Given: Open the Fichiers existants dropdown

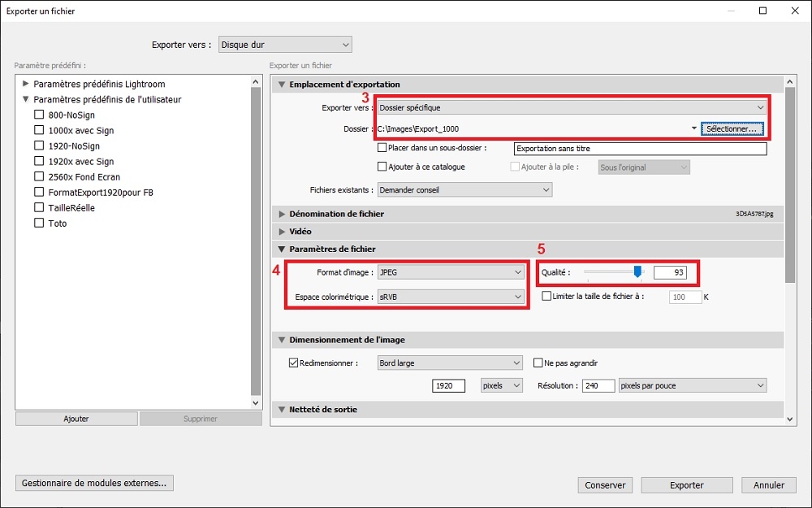Looking at the screenshot, I should (x=464, y=190).
